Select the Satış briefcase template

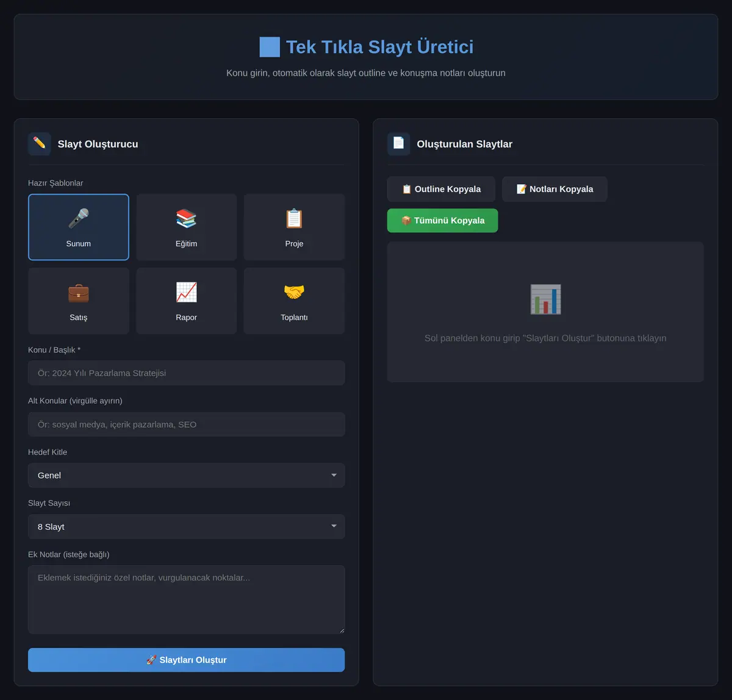tap(79, 301)
